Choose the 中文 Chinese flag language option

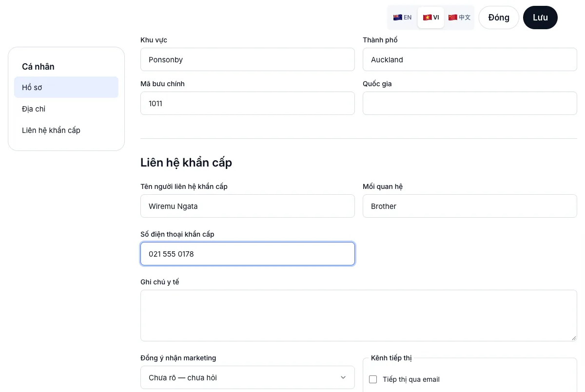pos(459,18)
